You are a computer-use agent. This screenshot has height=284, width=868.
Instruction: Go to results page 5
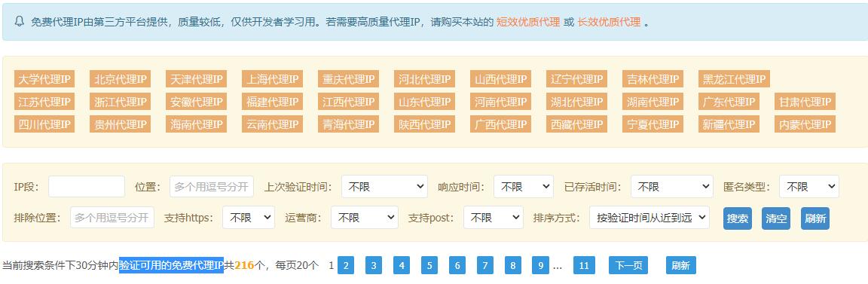coord(429,266)
